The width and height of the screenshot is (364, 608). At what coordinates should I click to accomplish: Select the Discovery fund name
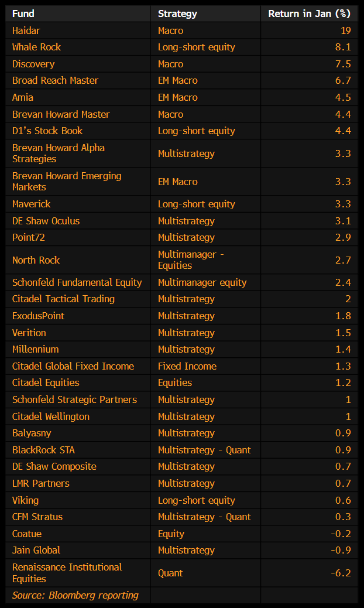pyautogui.click(x=33, y=64)
